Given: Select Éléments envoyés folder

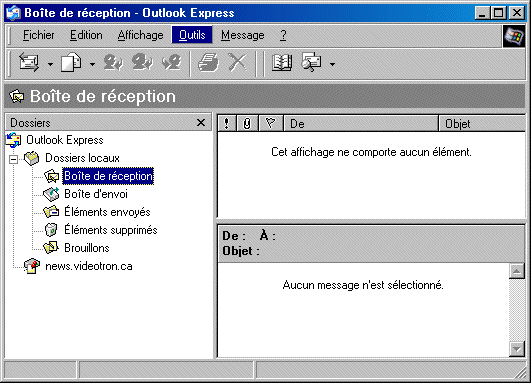Looking at the screenshot, I should pos(107,212).
